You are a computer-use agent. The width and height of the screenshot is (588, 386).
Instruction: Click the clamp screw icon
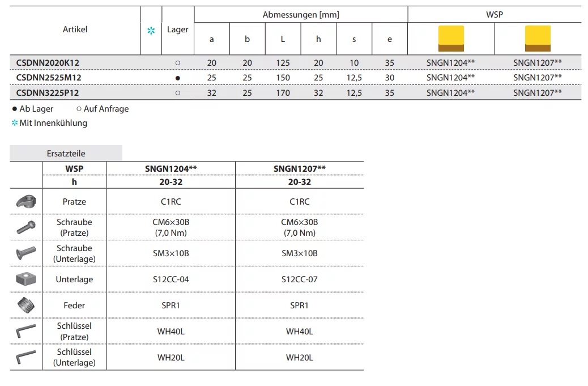(x=26, y=227)
